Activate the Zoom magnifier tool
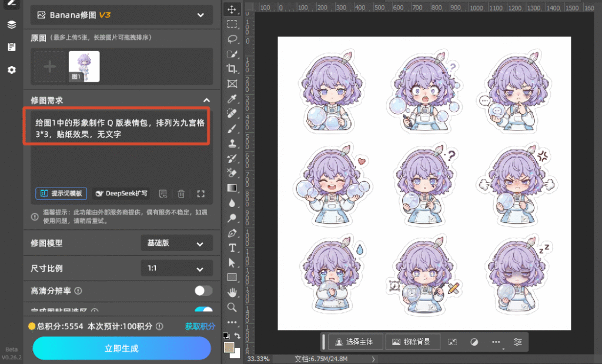 [x=232, y=307]
